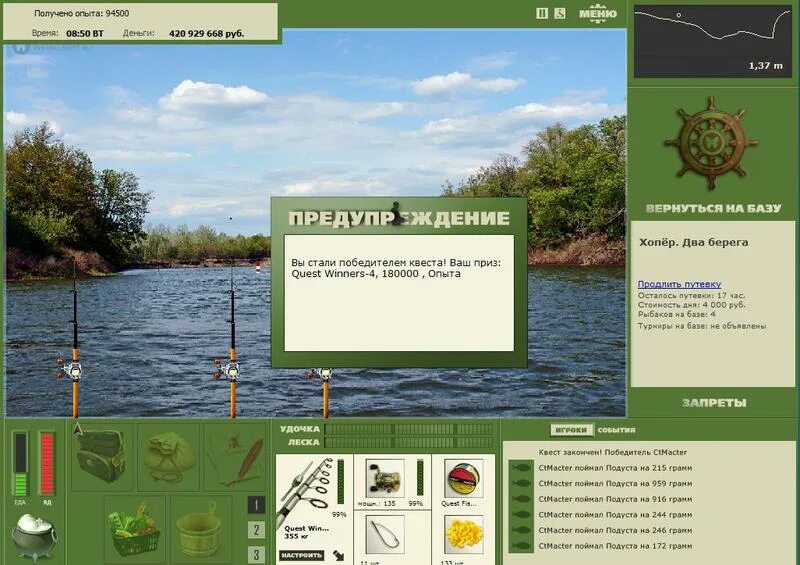Click the 'Квест закончен! Победитель CtMacter' event
The height and width of the screenshot is (565, 800).
point(612,452)
